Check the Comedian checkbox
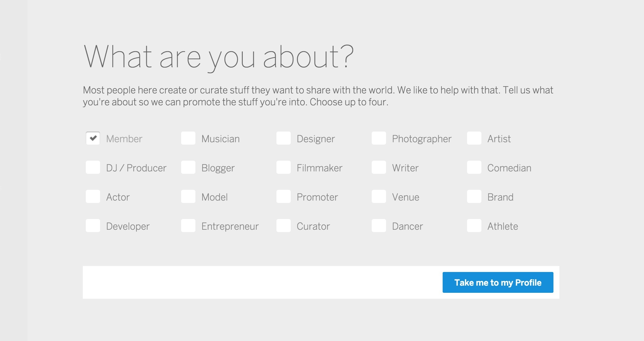The height and width of the screenshot is (341, 644). (474, 168)
